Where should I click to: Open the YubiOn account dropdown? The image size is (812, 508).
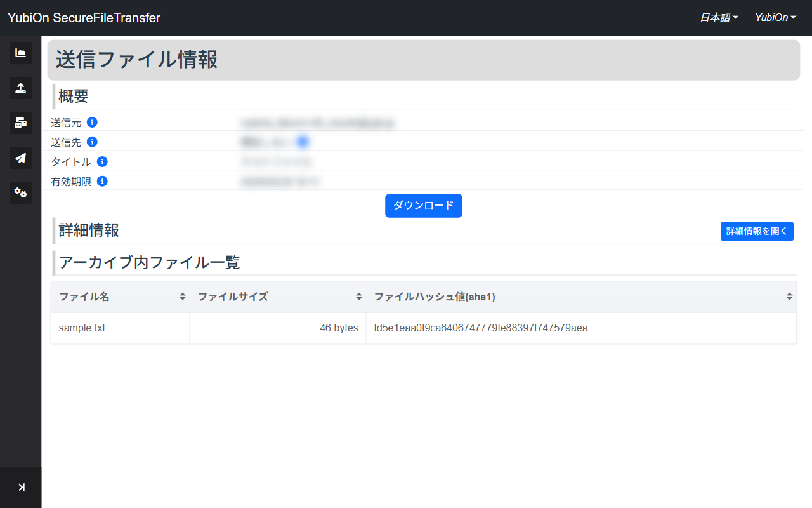(x=775, y=18)
